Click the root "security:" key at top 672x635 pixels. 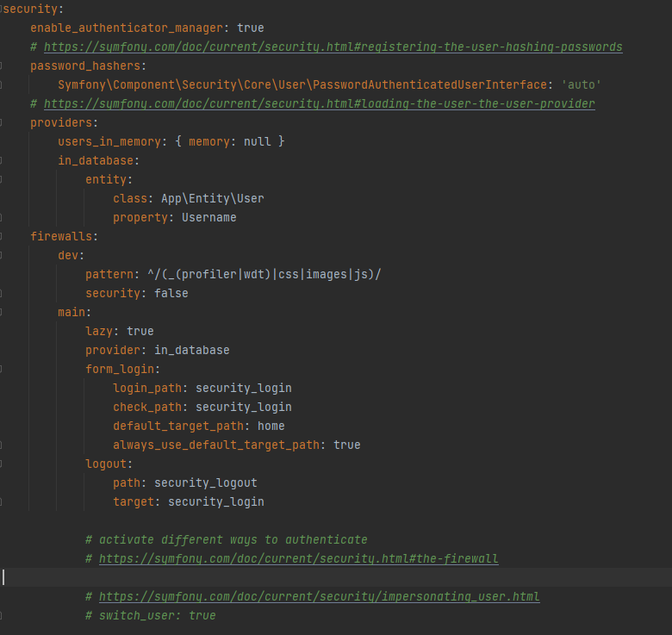(34, 9)
